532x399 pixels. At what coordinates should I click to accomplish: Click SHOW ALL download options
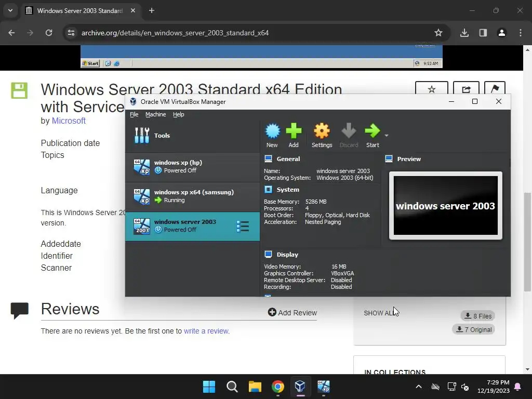(x=379, y=313)
